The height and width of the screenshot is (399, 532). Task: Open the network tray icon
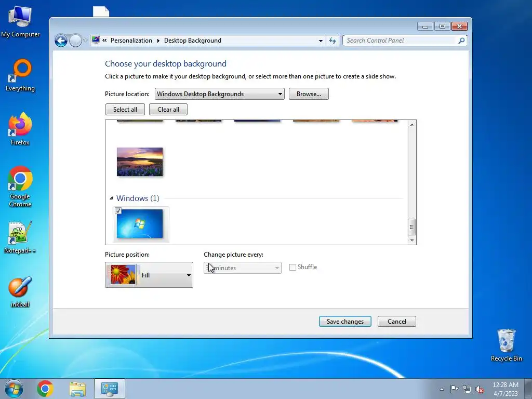467,389
